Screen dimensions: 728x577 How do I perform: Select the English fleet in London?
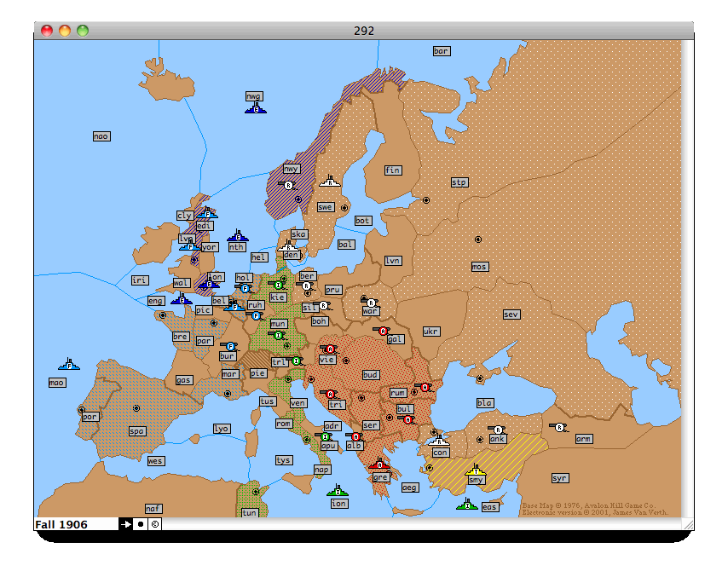point(209,283)
